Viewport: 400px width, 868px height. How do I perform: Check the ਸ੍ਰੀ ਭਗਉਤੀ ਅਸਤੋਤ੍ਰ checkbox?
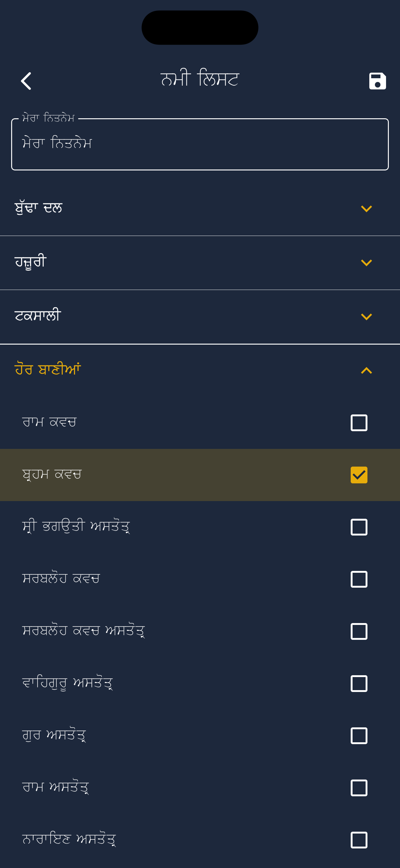click(359, 527)
